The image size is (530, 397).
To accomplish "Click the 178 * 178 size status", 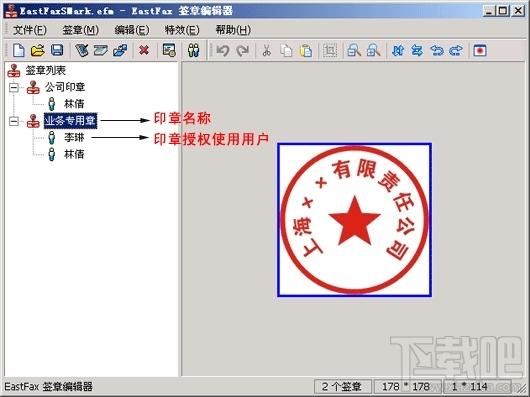I will (406, 387).
